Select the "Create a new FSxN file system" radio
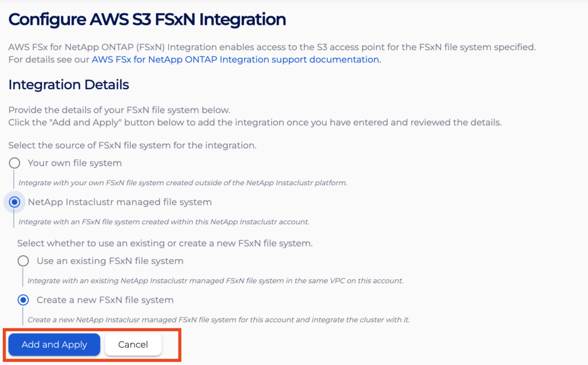Screen dimensions: 588x365 (24, 300)
